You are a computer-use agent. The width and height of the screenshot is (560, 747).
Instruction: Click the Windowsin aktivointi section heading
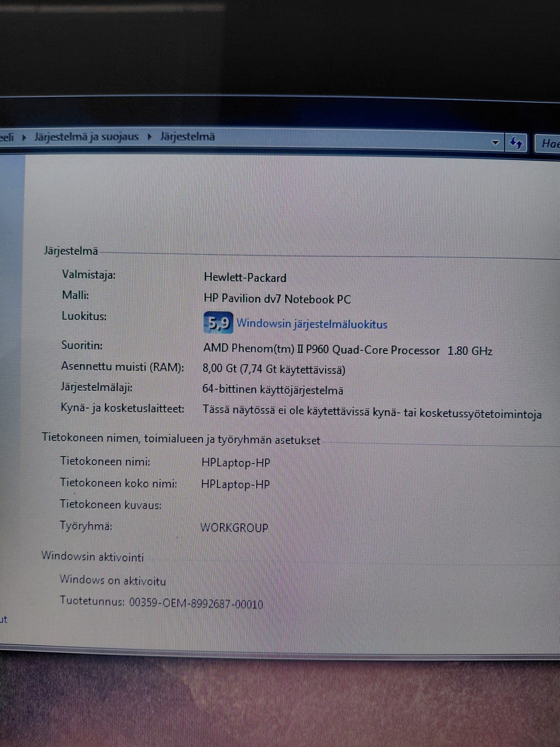[92, 556]
